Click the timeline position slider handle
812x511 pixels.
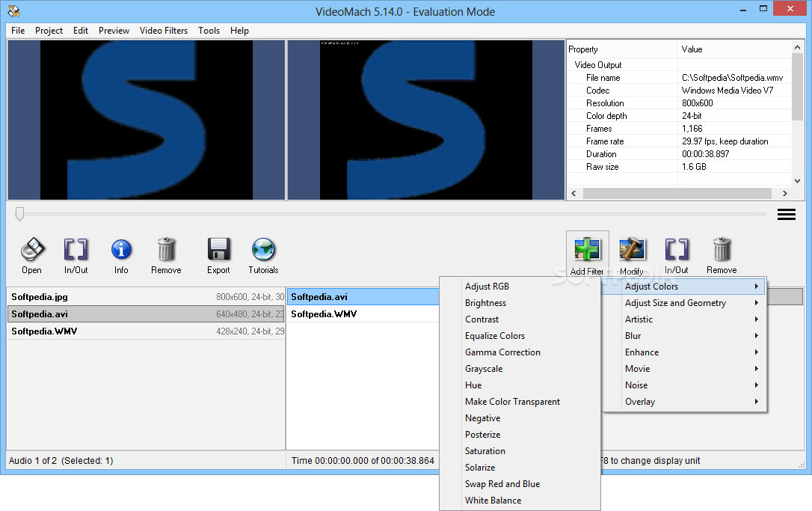coord(19,214)
